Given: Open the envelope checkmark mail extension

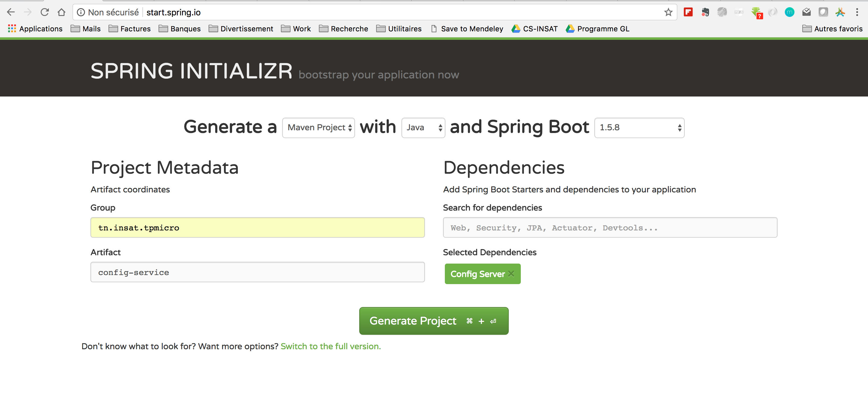Looking at the screenshot, I should point(806,12).
